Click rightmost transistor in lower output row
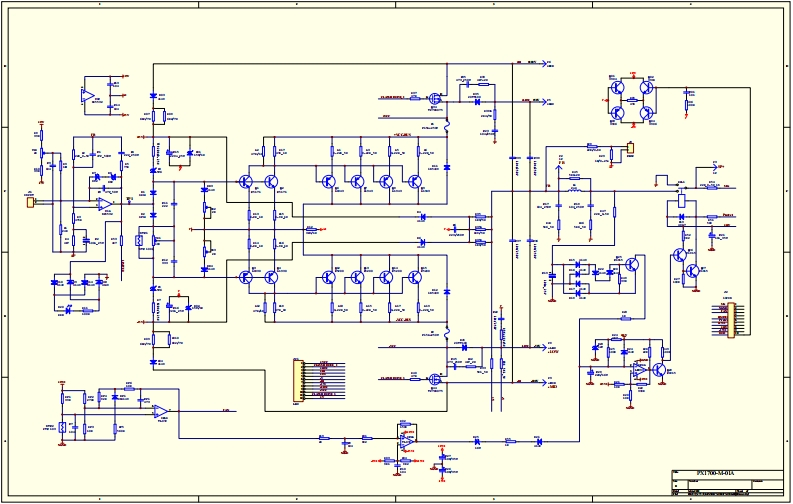This screenshot has height=504, width=793. coord(415,277)
